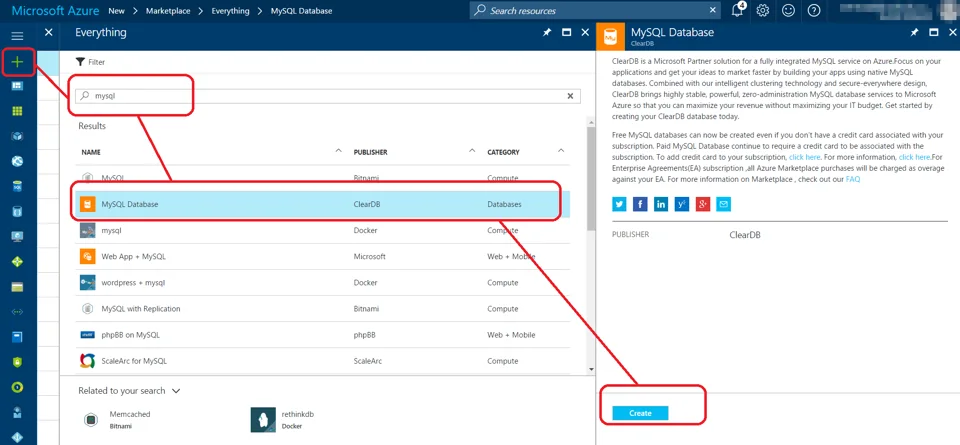Go to Everything breadcrumb
Screen dimensions: 960x445
(230, 11)
